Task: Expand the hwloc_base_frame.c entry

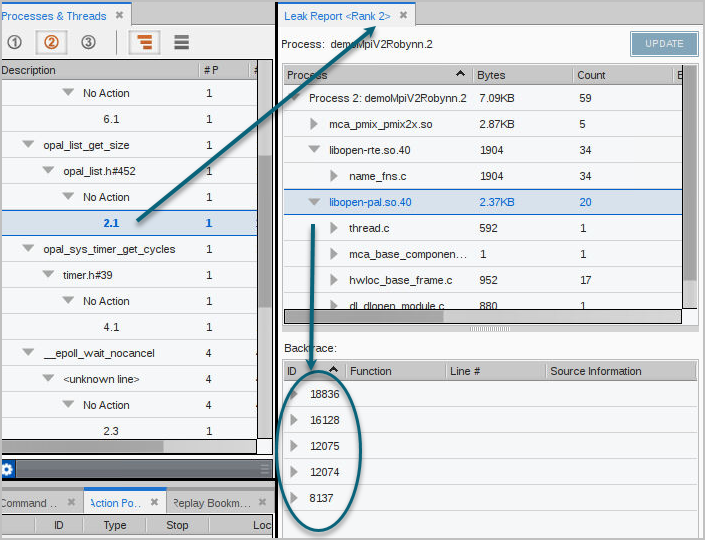Action: 334,280
